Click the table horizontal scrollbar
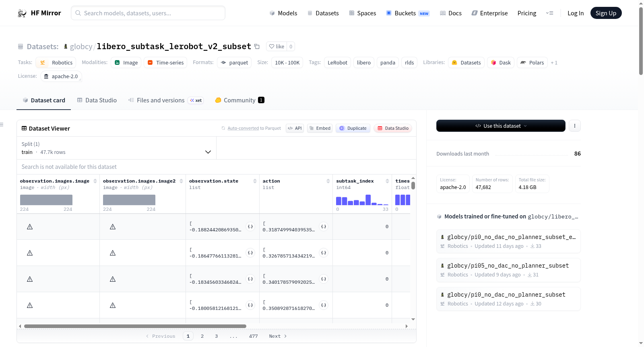Screen dimensions: 644x347 point(135,326)
